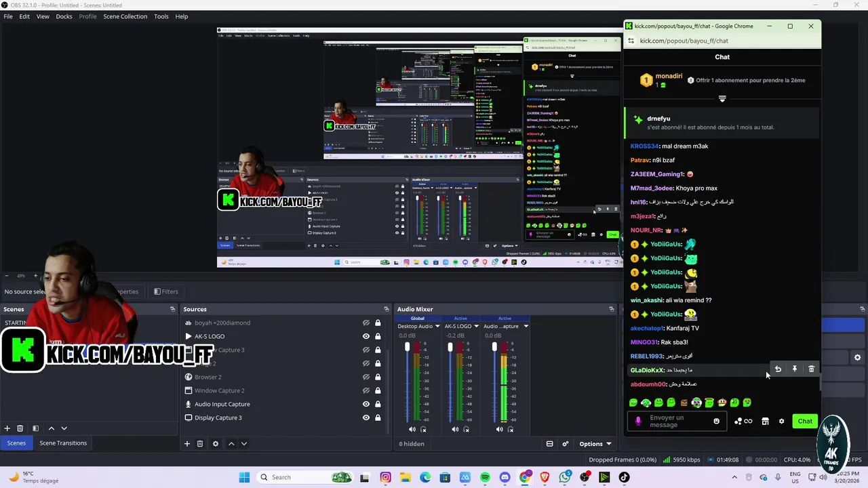Open scene filters icon in Scenes toolbar

(x=36, y=428)
